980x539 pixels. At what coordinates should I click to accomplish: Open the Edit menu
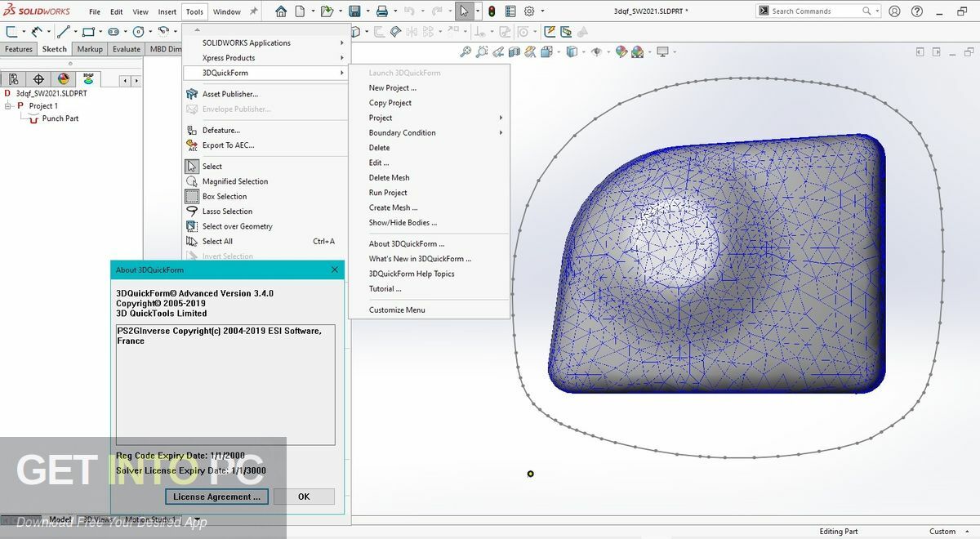point(117,11)
